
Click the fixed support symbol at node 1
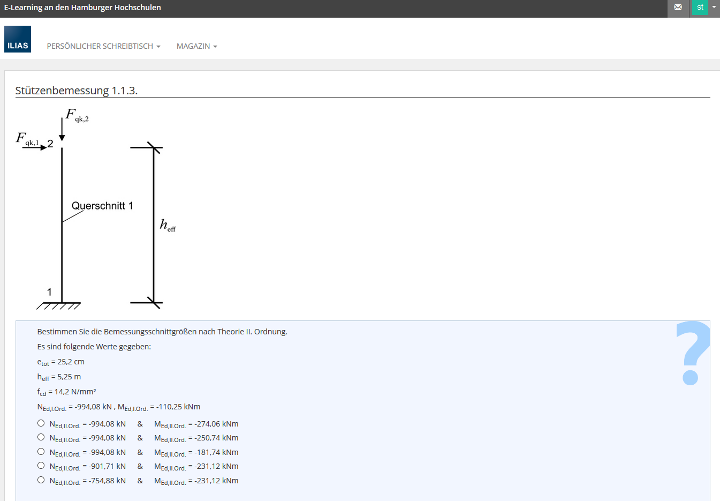pyautogui.click(x=62, y=304)
